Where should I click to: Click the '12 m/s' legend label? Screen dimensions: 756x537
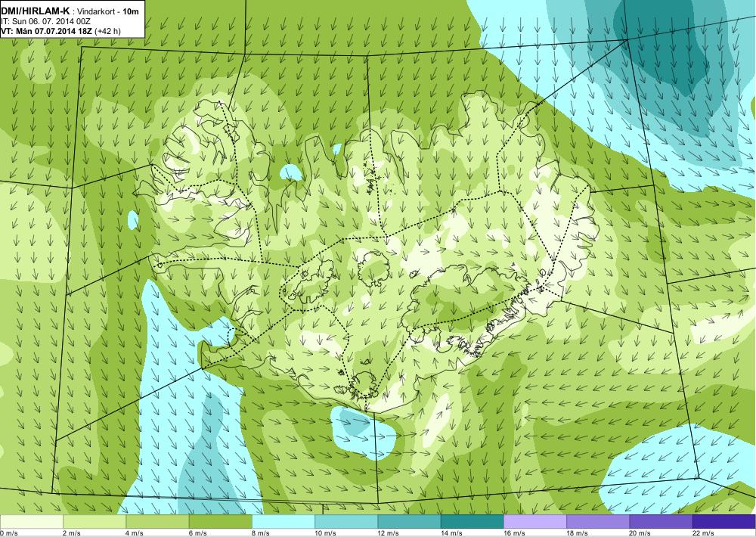[x=389, y=533]
